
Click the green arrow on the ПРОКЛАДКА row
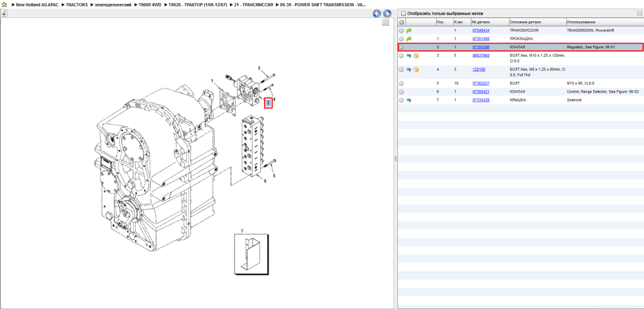tap(409, 39)
